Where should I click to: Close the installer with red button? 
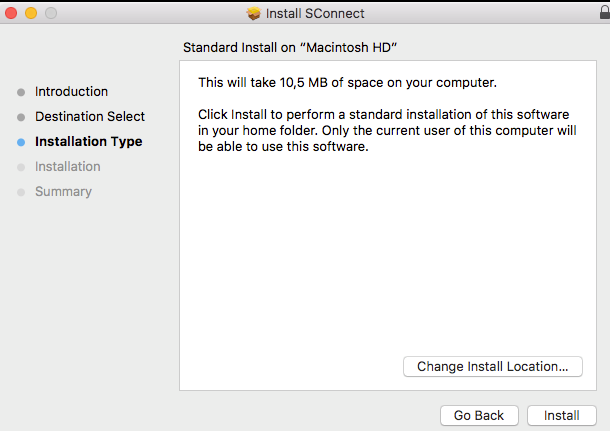[11, 13]
